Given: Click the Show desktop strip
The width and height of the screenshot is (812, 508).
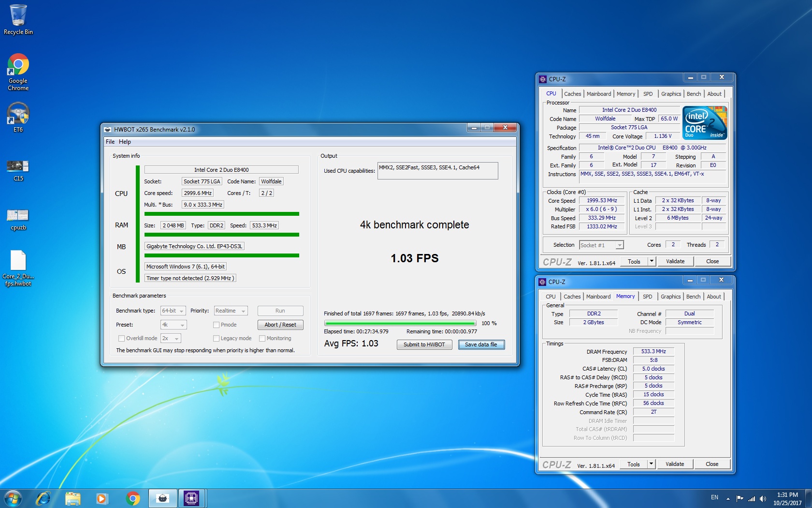Looking at the screenshot, I should pos(809,498).
